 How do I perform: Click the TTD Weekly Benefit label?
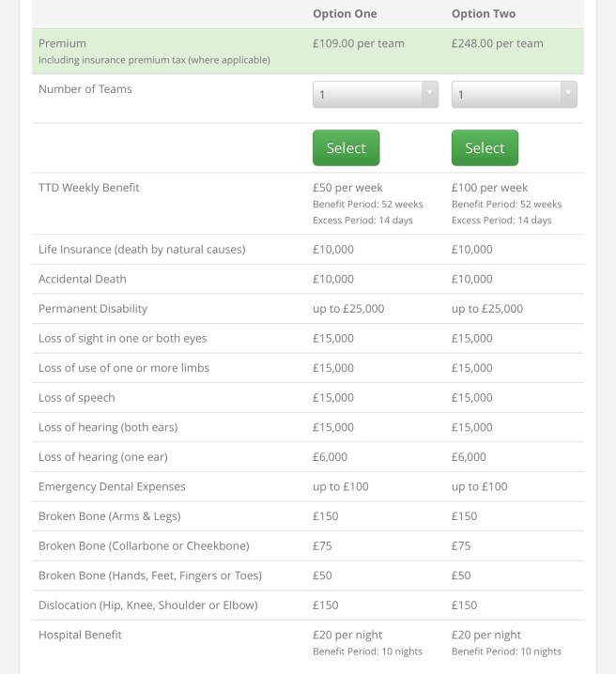pos(88,188)
